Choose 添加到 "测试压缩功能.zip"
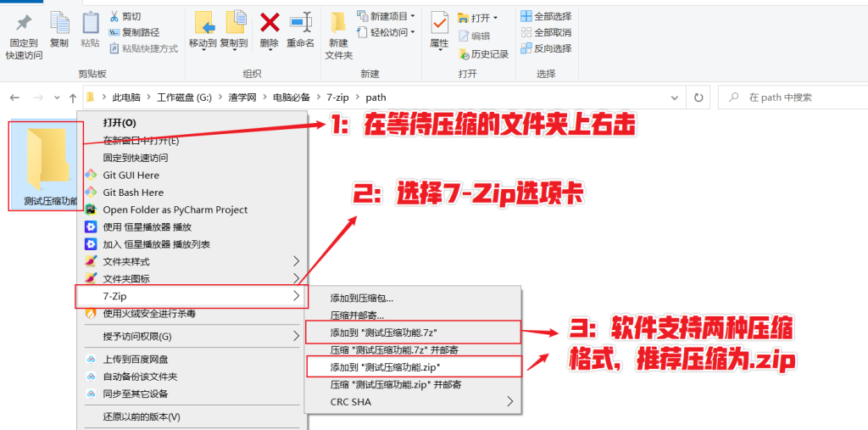 (413, 367)
